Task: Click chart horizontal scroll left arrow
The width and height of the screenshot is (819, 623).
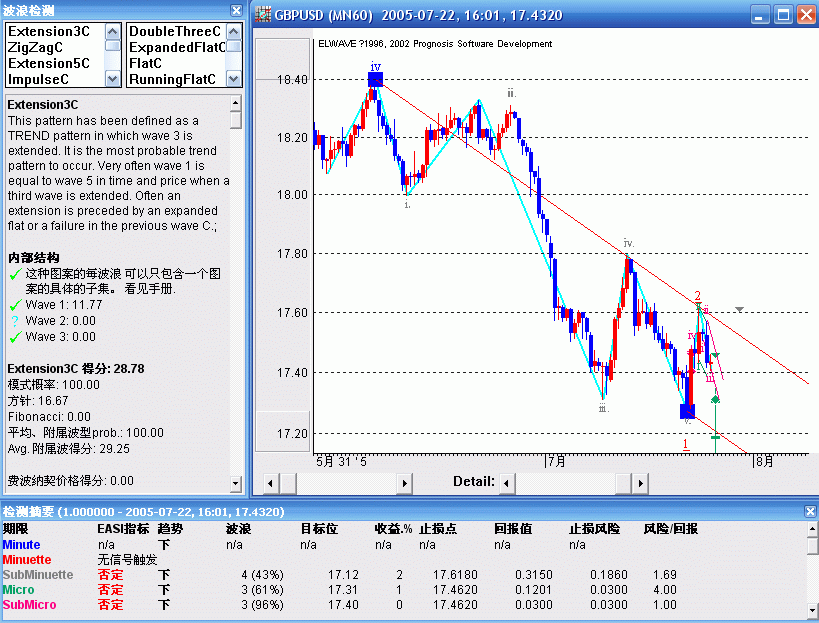Action: pos(270,483)
